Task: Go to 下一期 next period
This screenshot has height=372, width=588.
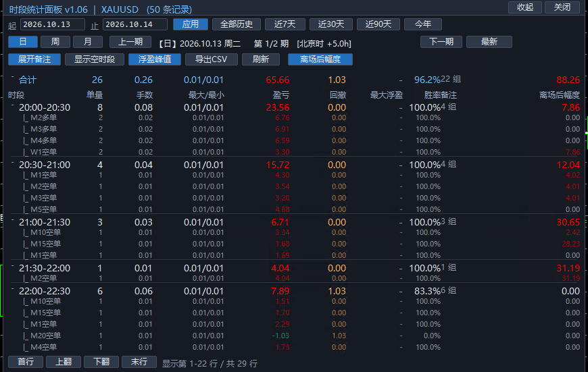Action: pos(441,42)
